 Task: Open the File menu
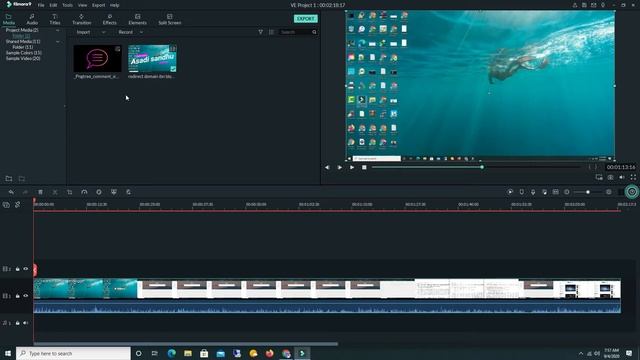41,5
